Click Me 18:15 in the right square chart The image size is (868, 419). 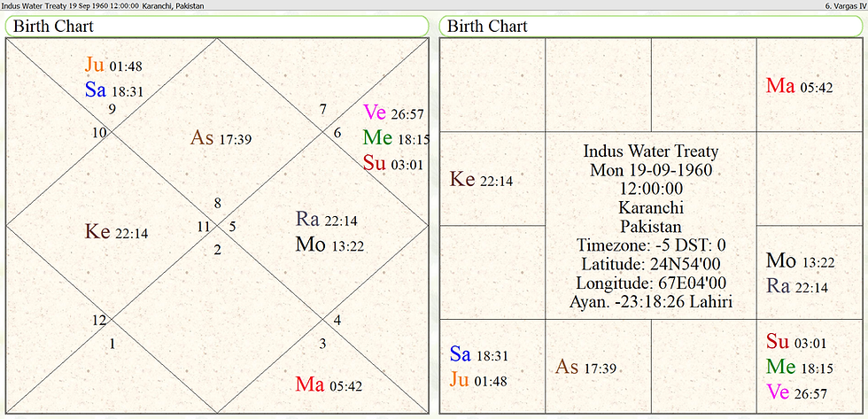(799, 367)
